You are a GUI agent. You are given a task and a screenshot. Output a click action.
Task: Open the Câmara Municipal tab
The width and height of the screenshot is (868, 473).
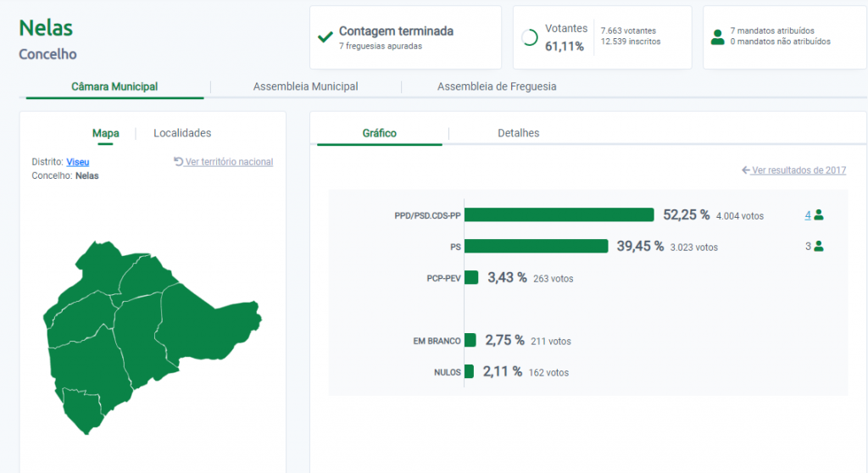[114, 86]
